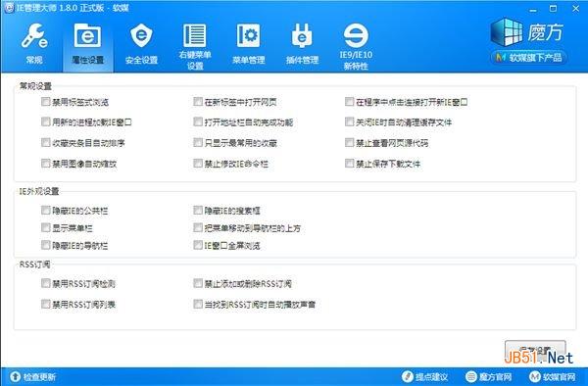Click the IE管理大师 title bar app icon
Screen dimensions: 588x386
pos(9,8)
